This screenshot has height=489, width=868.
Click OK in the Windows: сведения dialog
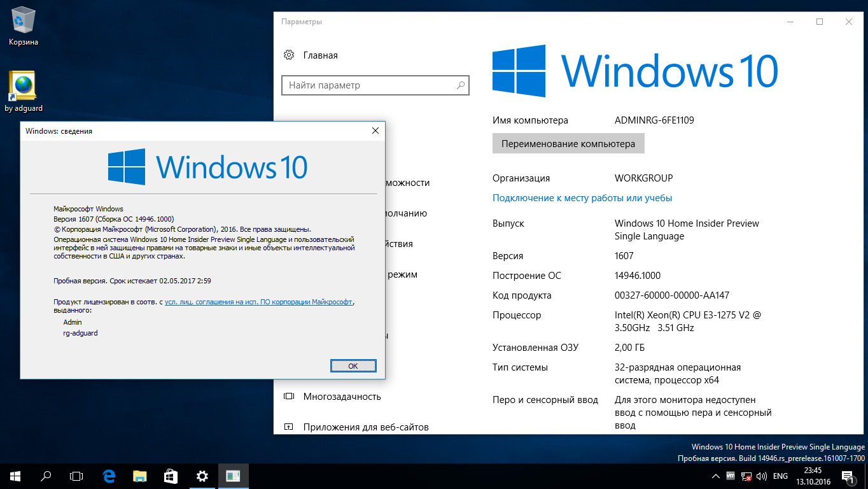(353, 365)
